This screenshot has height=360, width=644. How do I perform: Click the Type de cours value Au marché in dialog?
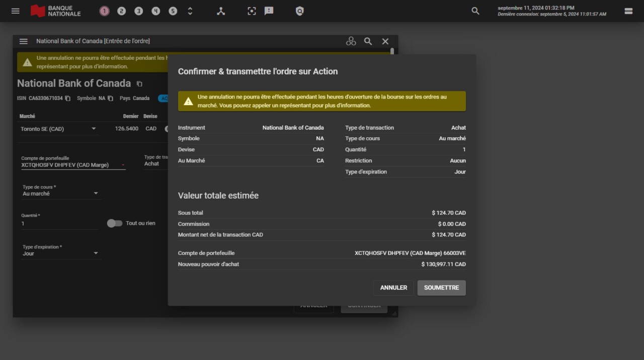pos(452,138)
